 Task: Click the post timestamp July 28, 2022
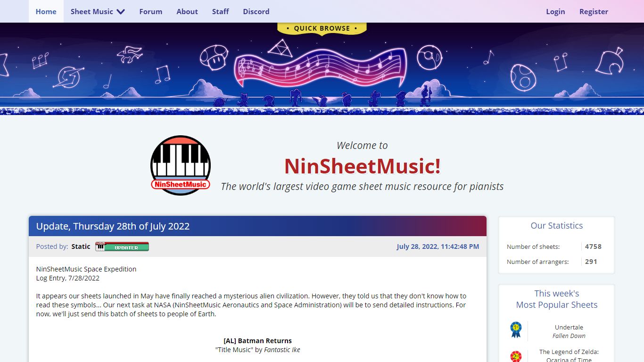tap(438, 247)
